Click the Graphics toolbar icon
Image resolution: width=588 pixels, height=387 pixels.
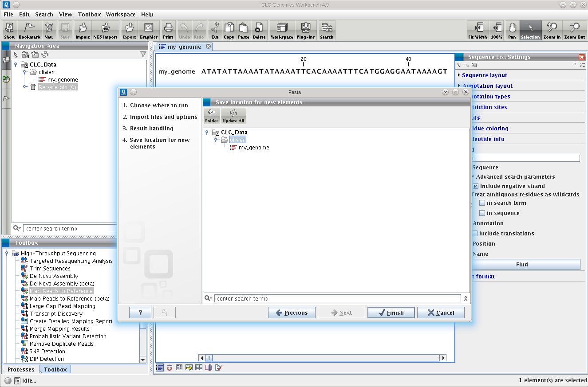pyautogui.click(x=149, y=31)
